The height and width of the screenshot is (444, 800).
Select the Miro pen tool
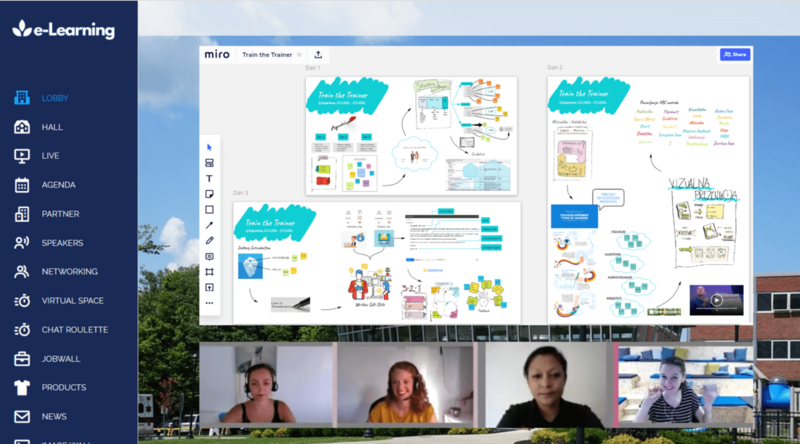pos(209,240)
